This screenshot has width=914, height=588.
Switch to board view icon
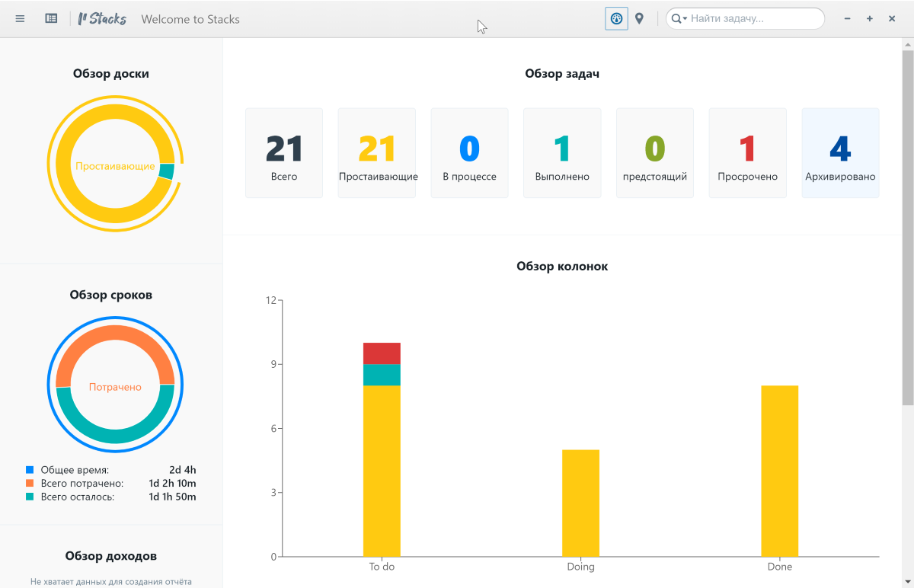pos(51,18)
